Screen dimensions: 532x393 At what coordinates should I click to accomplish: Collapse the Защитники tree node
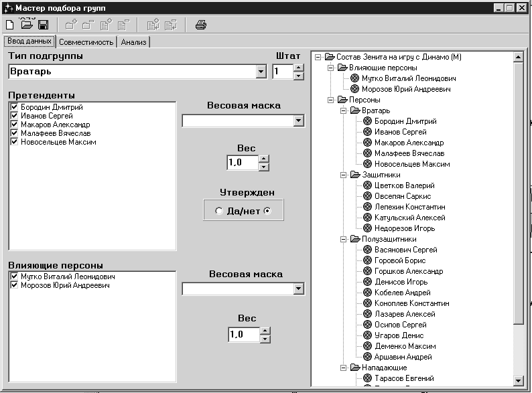[343, 175]
